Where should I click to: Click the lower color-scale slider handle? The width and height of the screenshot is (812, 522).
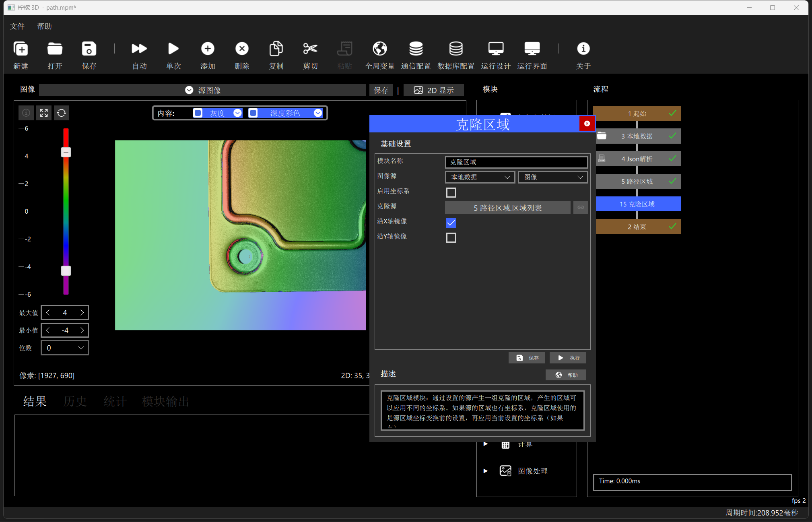(66, 270)
